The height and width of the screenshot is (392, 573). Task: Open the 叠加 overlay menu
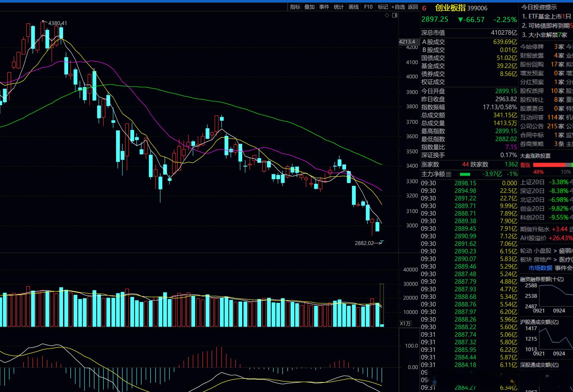tap(309, 7)
